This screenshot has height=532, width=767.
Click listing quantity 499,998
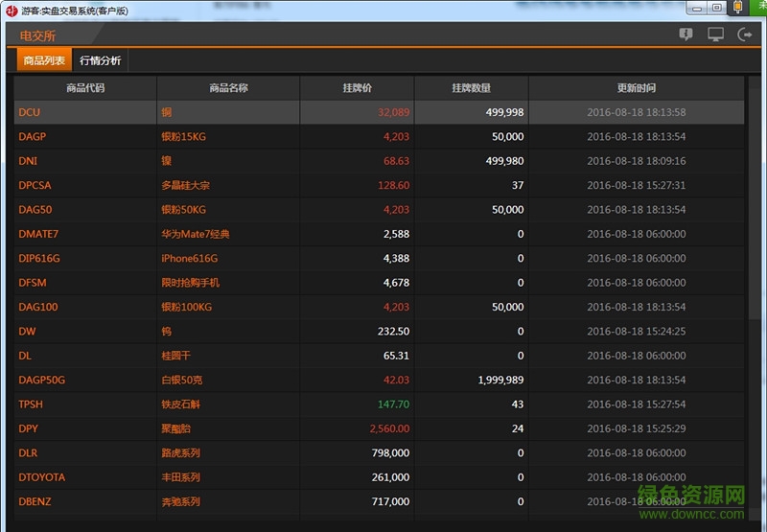(505, 112)
